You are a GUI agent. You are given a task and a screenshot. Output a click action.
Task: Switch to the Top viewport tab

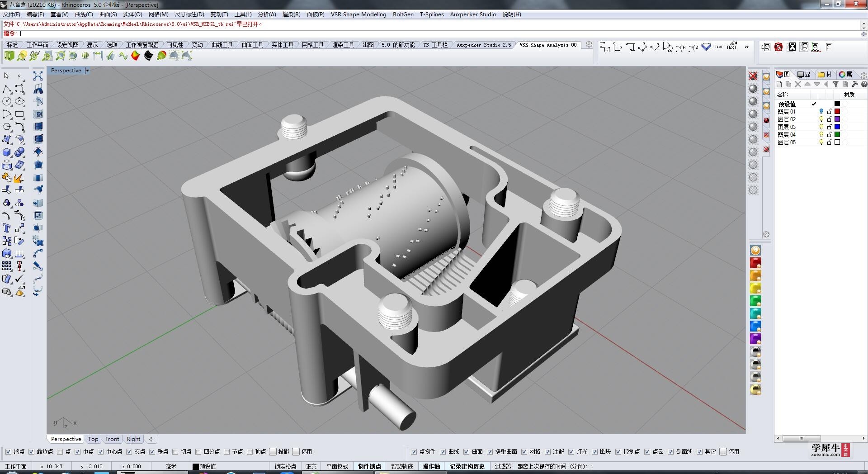coord(93,439)
